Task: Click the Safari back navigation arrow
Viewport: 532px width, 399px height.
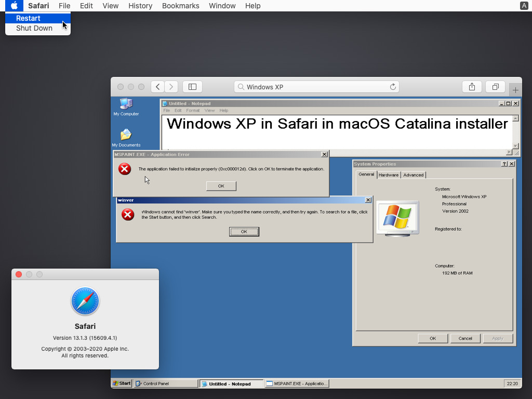Action: click(158, 87)
